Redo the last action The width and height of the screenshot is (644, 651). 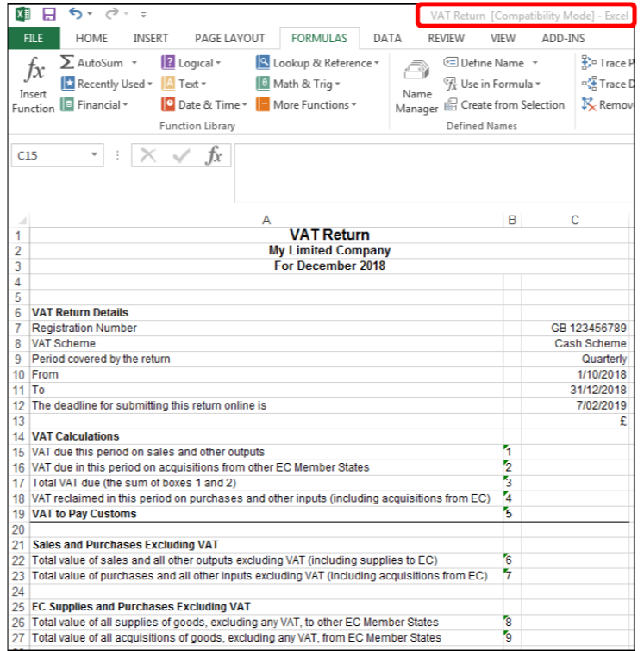pos(111,14)
